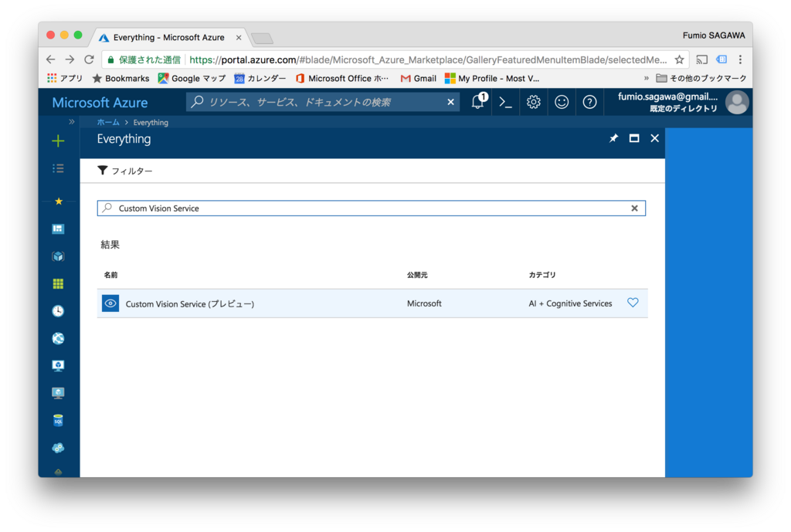The height and width of the screenshot is (532, 791).
Task: Sort results by 名前 column header
Action: coord(110,275)
